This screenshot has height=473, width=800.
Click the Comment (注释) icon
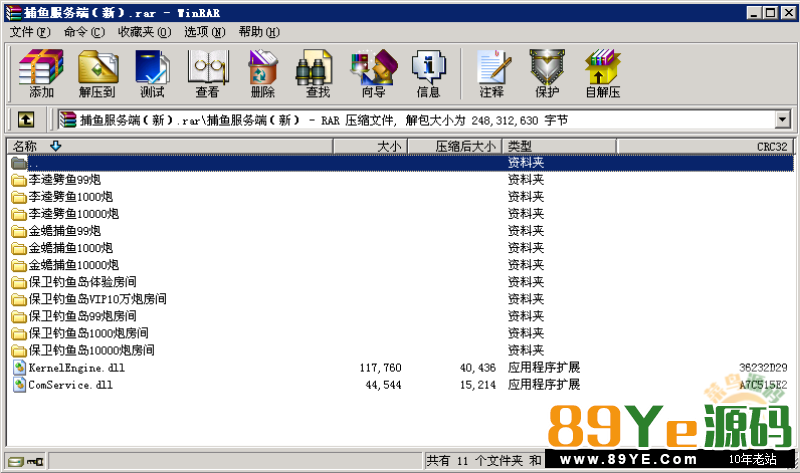coord(492,73)
